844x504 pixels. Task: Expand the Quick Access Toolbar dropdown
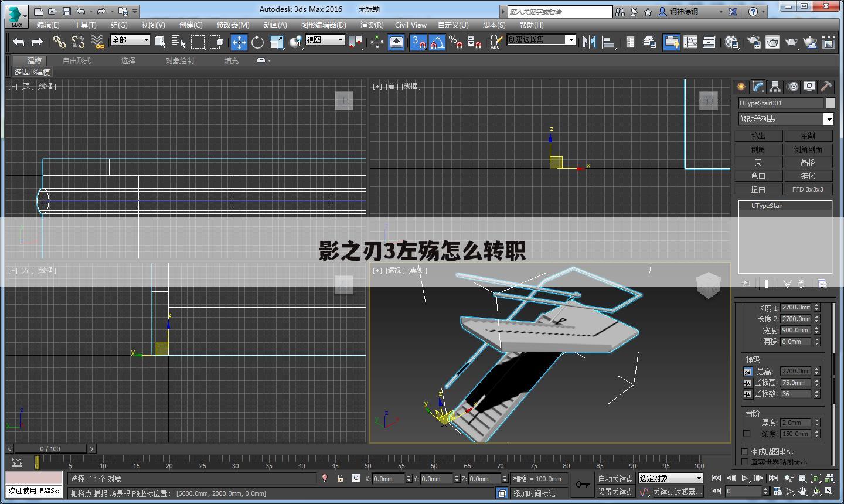135,11
